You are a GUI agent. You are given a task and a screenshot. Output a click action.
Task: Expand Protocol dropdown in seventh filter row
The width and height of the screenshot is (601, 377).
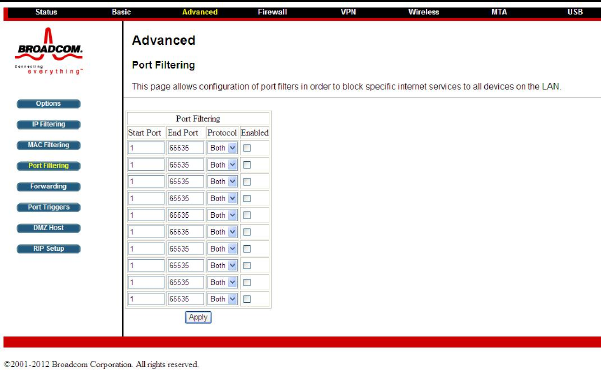click(x=222, y=249)
